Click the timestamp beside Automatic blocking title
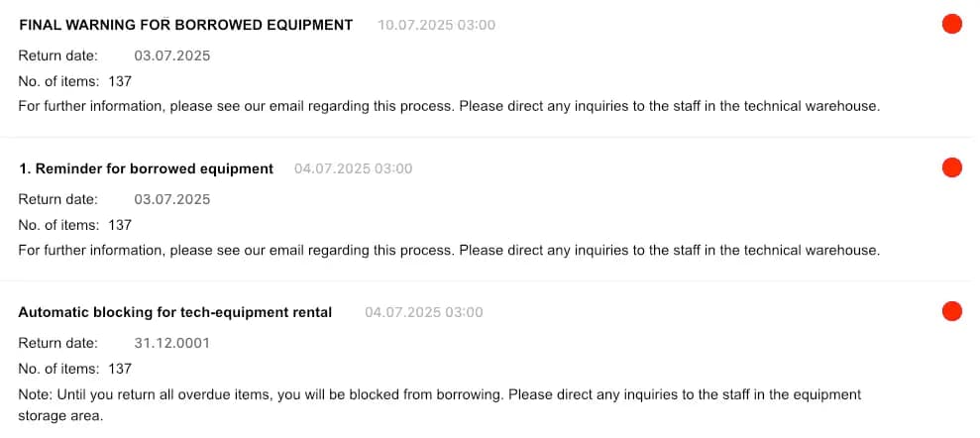Image resolution: width=980 pixels, height=438 pixels. point(423,312)
